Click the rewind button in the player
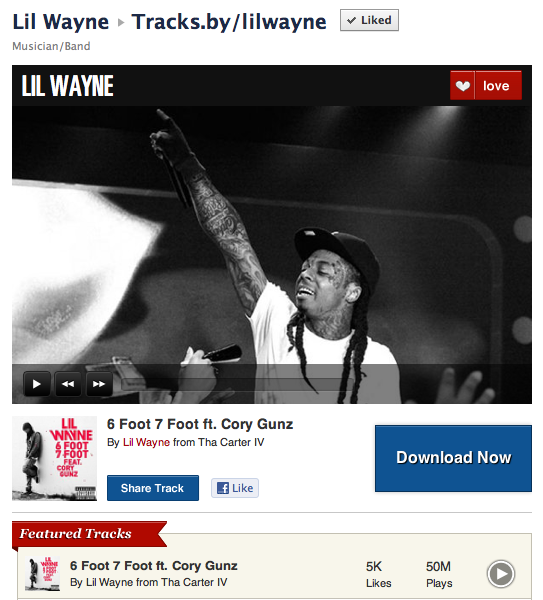The height and width of the screenshot is (600, 543). (68, 383)
